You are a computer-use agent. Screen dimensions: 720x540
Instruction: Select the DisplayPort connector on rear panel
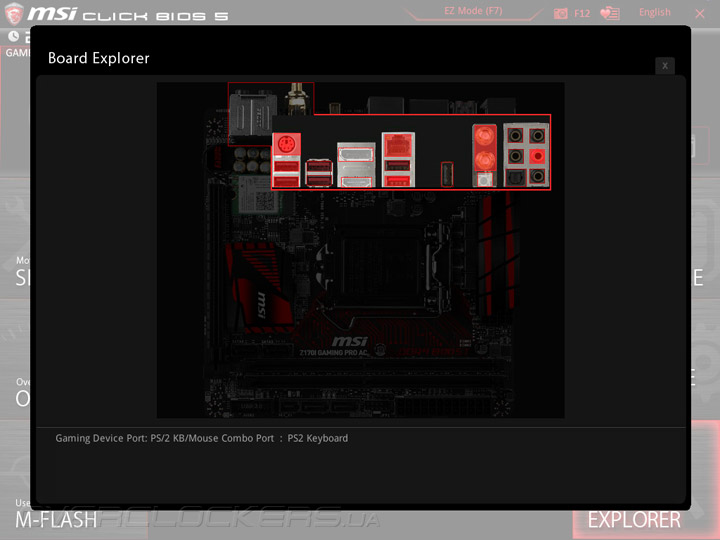click(356, 154)
